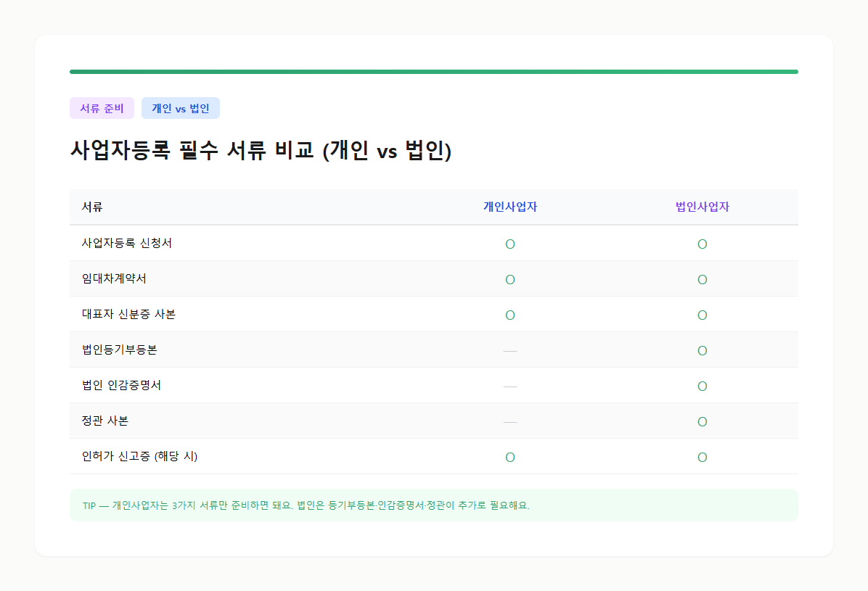
Task: Toggle the dash cell for 정관 사본 under 개인사업자
Action: pyautogui.click(x=510, y=421)
